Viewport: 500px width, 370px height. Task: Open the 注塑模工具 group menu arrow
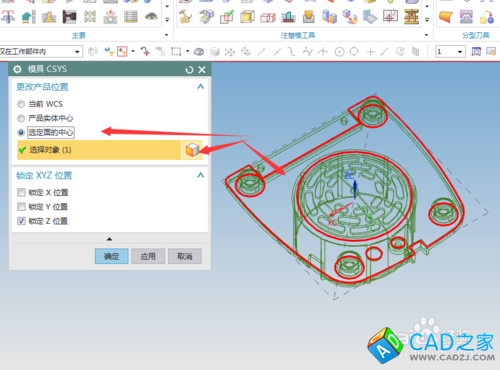point(426,35)
